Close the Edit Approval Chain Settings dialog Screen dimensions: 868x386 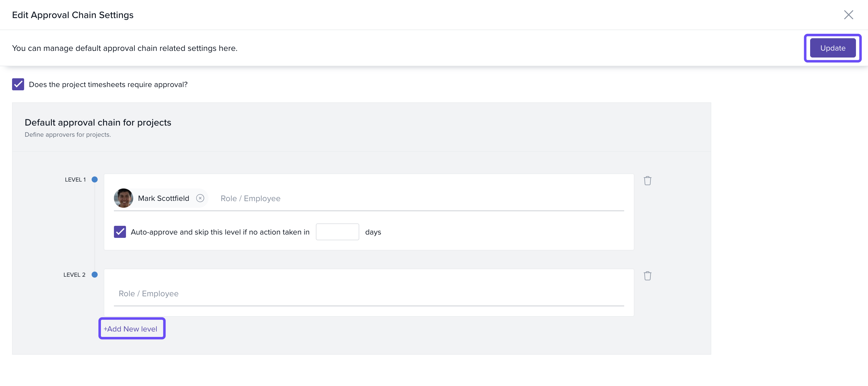click(x=848, y=15)
